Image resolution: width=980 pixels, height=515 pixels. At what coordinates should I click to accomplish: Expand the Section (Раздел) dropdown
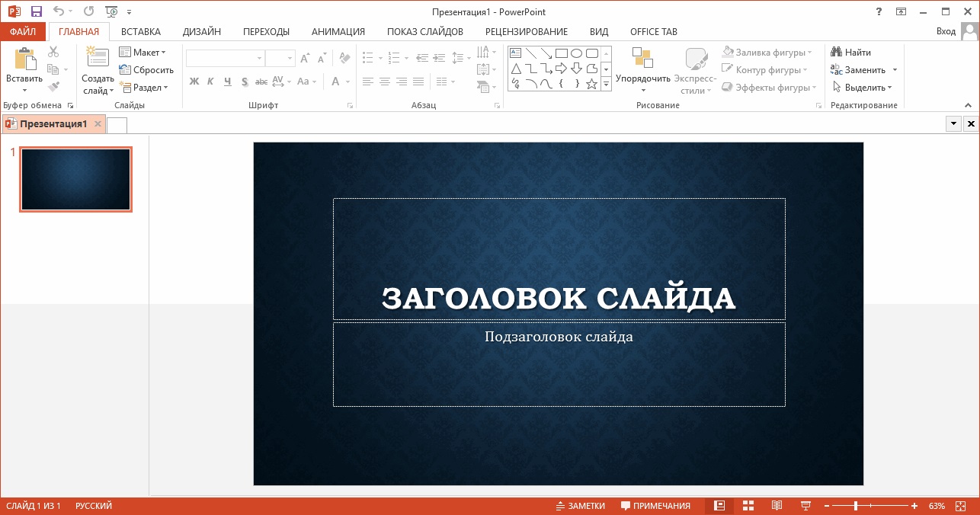pyautogui.click(x=144, y=88)
